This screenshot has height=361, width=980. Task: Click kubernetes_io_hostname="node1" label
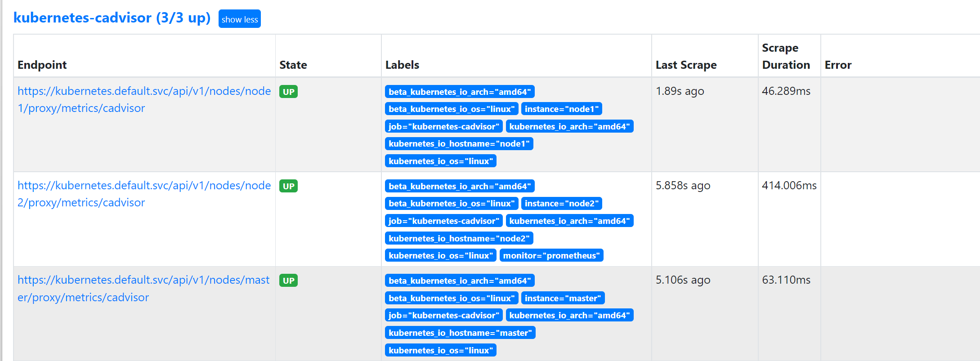[459, 143]
